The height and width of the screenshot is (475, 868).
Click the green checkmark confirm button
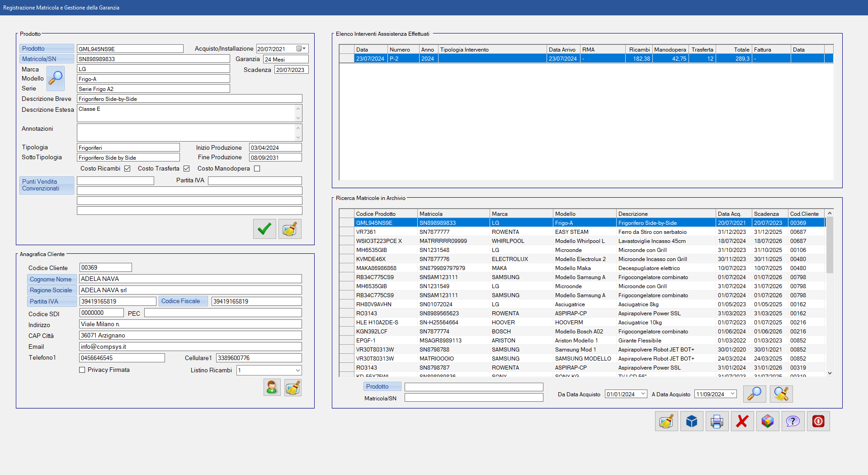tap(264, 229)
